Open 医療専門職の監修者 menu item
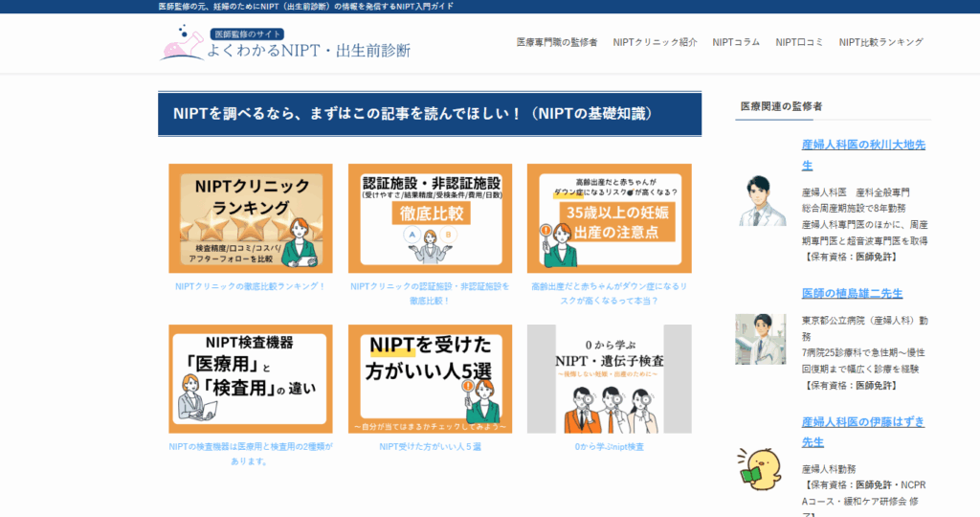The height and width of the screenshot is (517, 980). pyautogui.click(x=557, y=42)
